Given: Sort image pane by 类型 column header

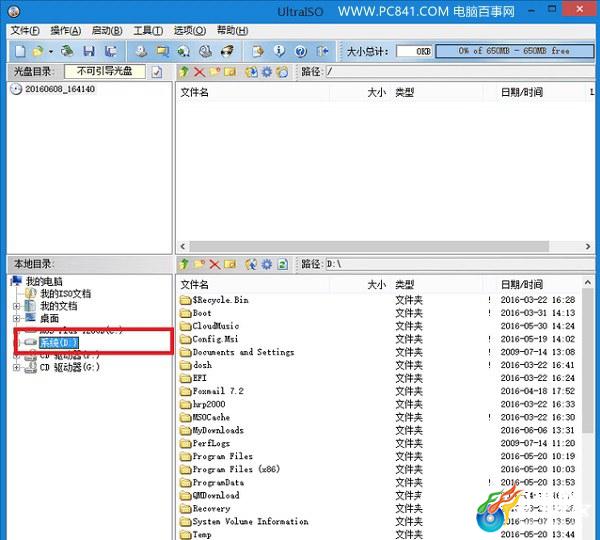Looking at the screenshot, I should (x=405, y=92).
